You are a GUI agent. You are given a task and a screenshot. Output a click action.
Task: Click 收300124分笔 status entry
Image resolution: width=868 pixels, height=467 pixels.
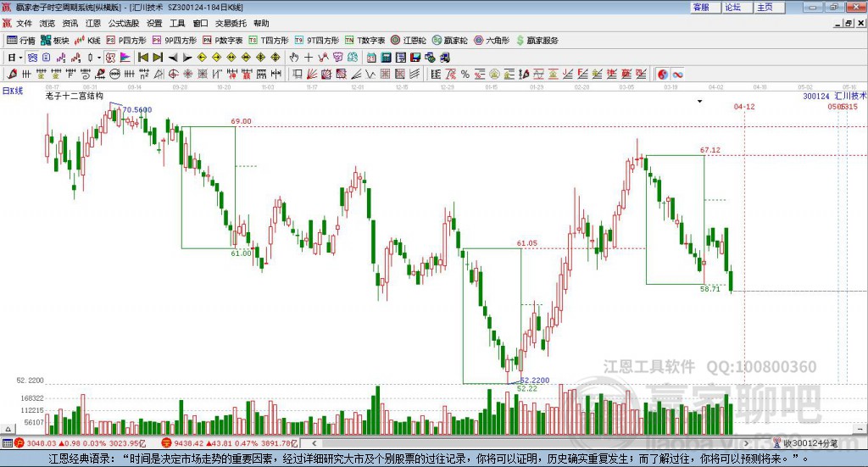click(805, 443)
